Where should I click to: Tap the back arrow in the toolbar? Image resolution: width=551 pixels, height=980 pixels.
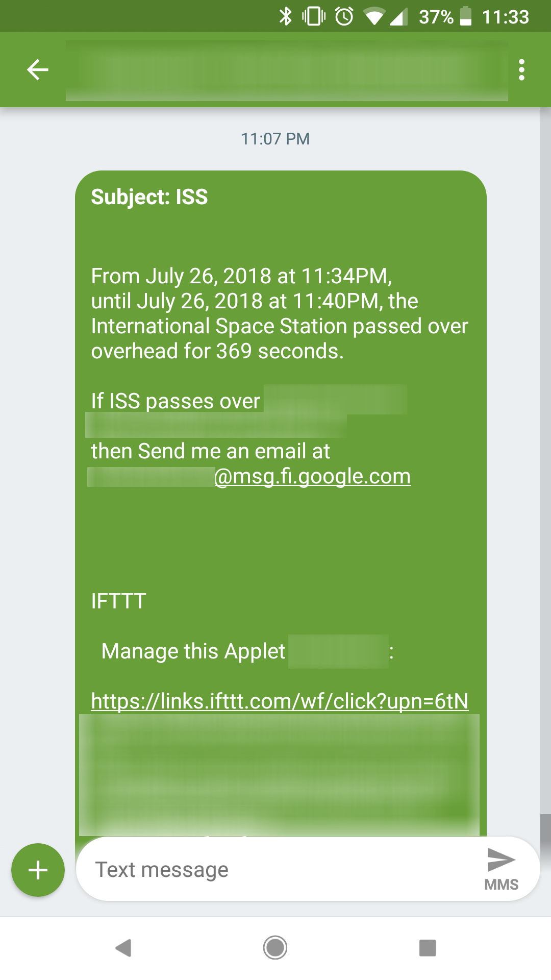[x=37, y=69]
